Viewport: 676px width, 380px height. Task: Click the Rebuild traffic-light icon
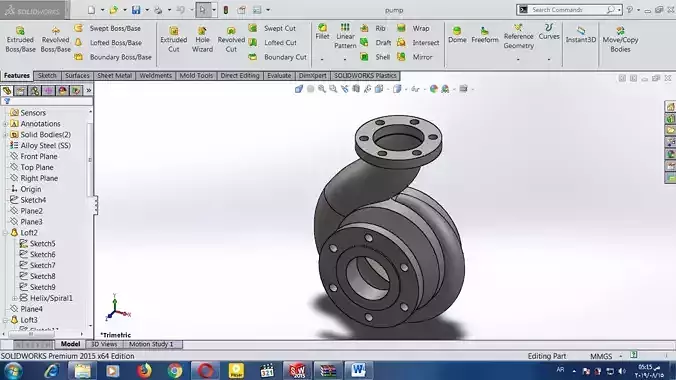point(225,10)
